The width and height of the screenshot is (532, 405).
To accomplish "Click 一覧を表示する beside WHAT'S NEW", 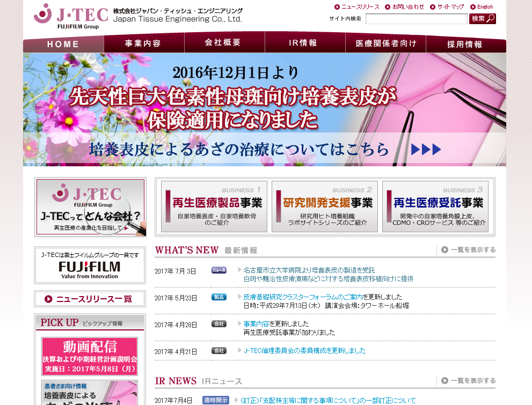I will 473,250.
